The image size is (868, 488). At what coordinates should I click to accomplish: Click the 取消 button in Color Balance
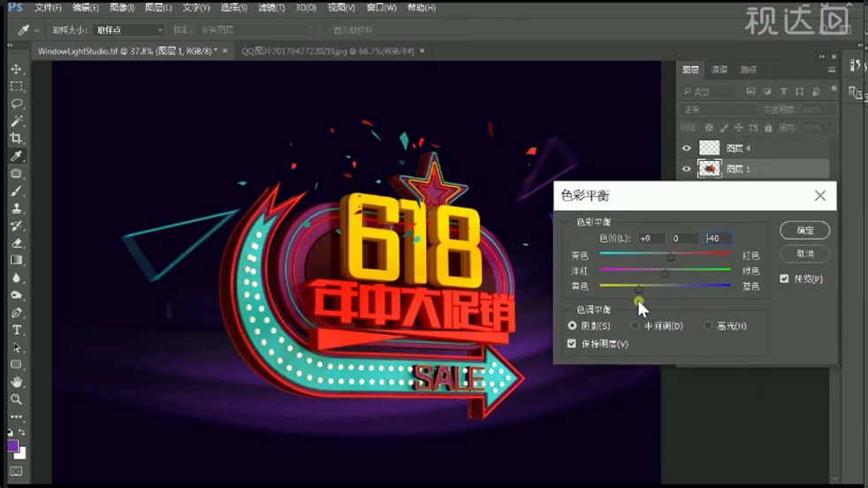805,254
